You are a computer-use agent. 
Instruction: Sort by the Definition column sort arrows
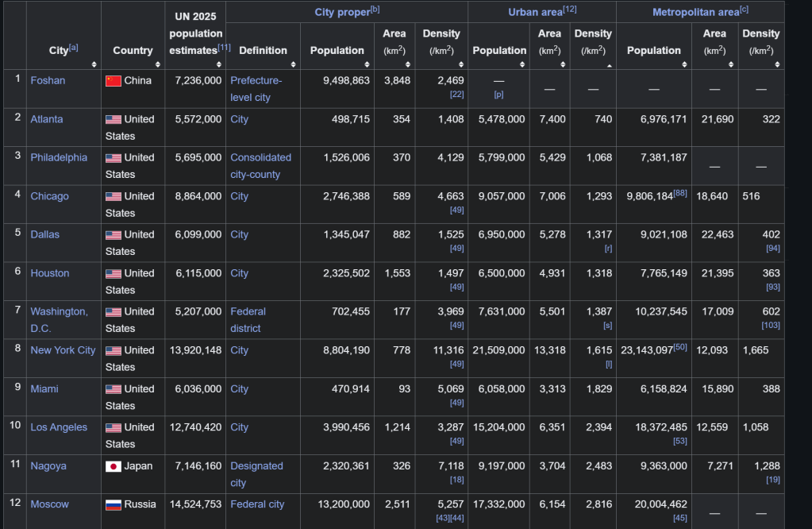pyautogui.click(x=293, y=64)
